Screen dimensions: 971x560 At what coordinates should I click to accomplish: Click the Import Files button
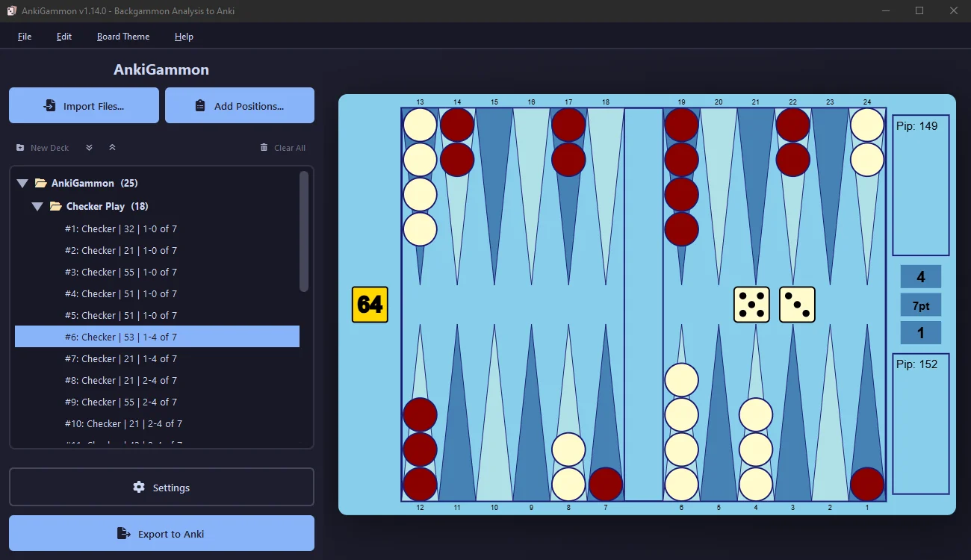pos(84,105)
